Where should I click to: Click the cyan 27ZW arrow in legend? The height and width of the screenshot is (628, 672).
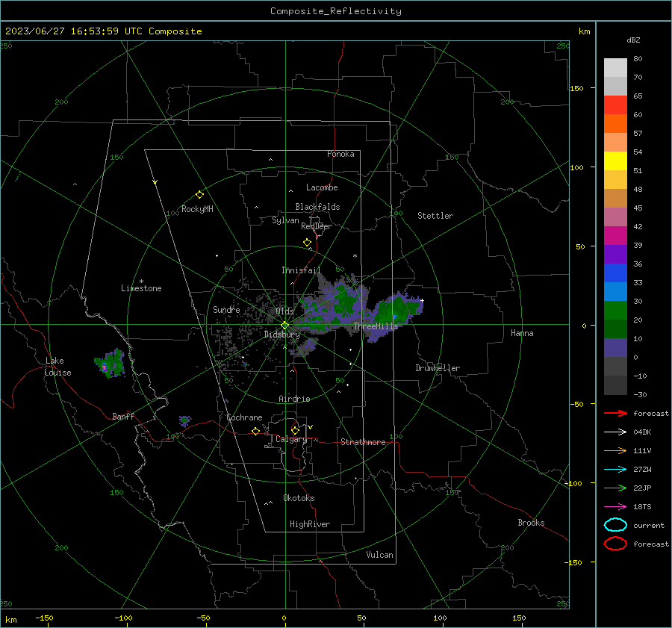[615, 470]
